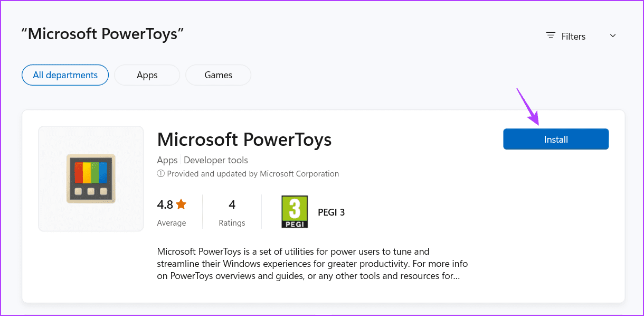This screenshot has width=644, height=316.
Task: Click the PEGI 3 rating badge icon
Action: (295, 212)
